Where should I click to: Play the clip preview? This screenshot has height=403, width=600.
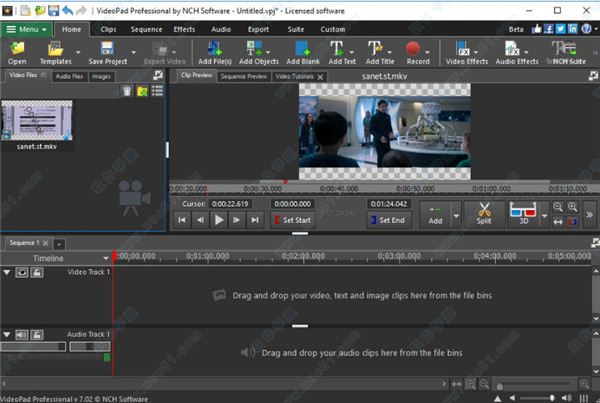[219, 220]
